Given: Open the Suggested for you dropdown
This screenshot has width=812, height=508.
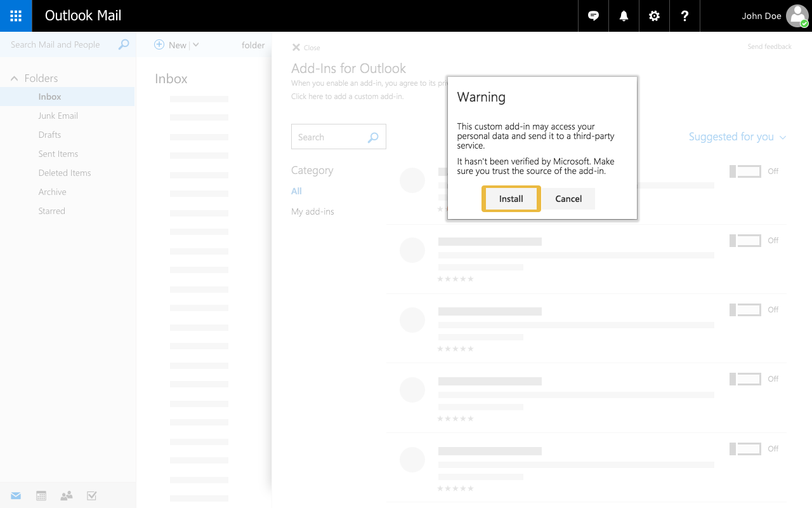Looking at the screenshot, I should pos(738,137).
